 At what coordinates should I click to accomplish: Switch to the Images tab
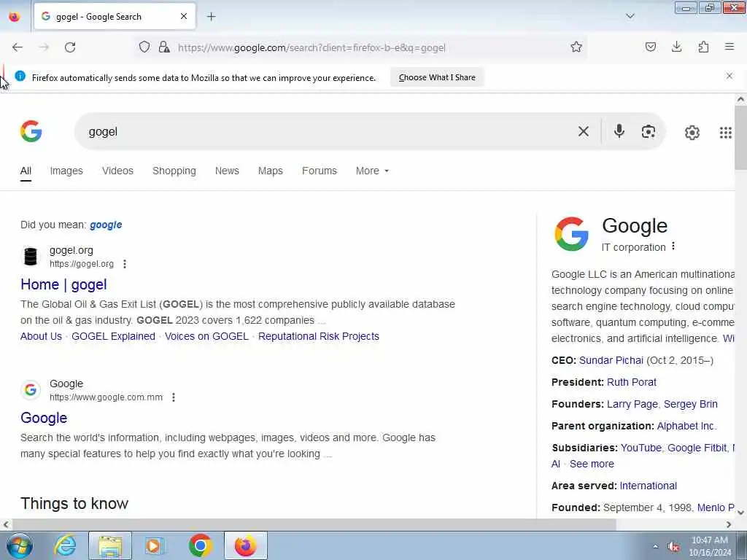point(66,171)
